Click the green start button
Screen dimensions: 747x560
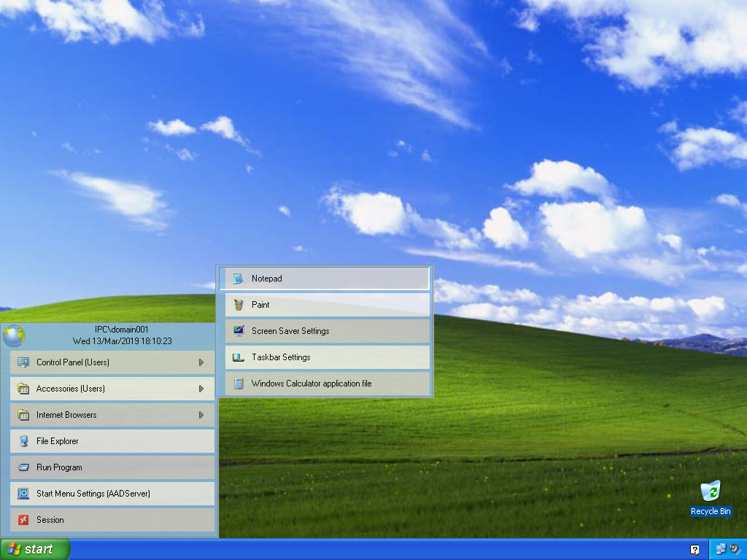coord(34,549)
